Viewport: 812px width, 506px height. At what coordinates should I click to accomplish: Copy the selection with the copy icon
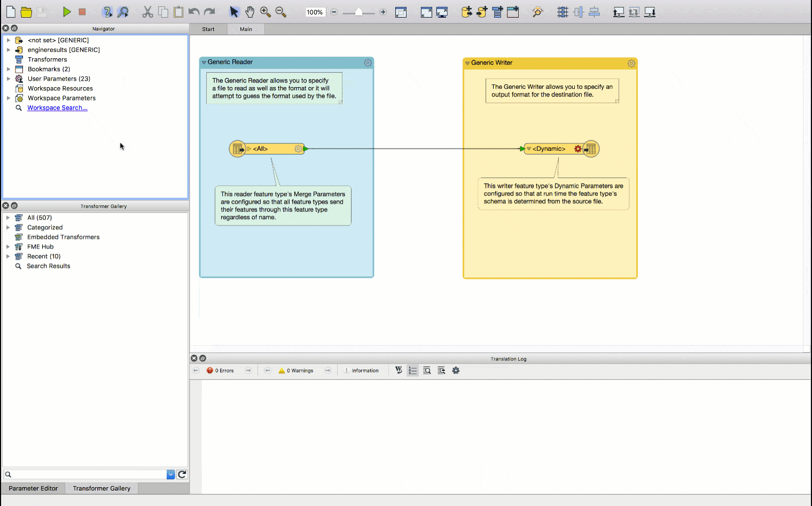[163, 12]
